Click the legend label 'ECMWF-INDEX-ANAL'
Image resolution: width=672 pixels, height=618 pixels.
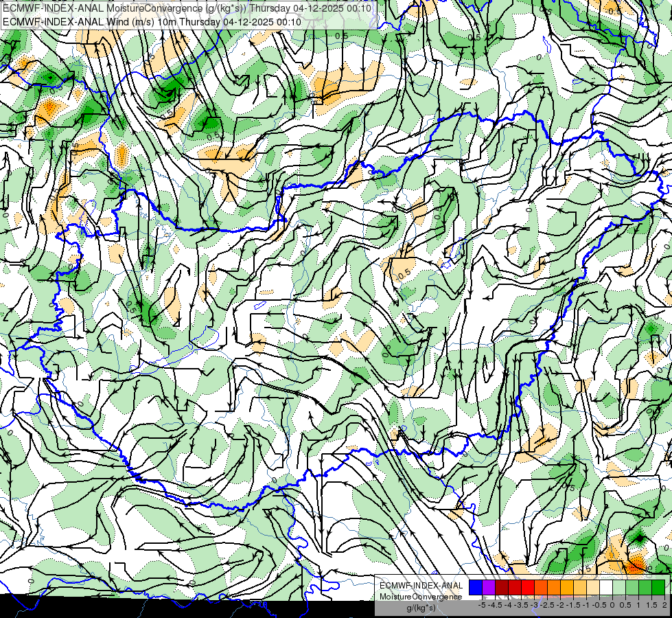click(x=421, y=586)
